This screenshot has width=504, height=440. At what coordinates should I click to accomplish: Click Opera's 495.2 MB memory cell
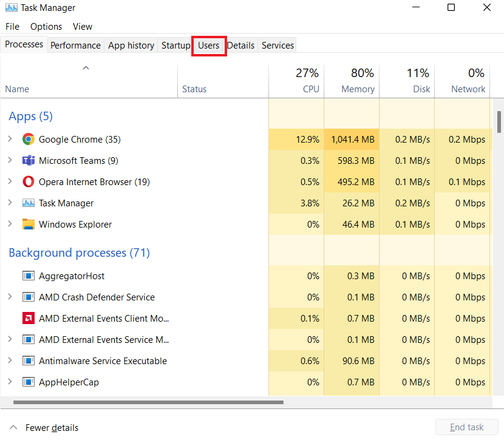pyautogui.click(x=352, y=182)
